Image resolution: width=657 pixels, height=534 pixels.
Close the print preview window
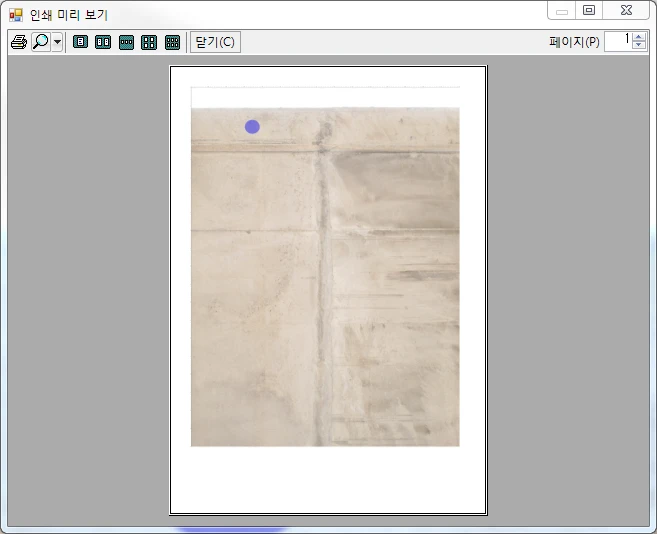[626, 10]
